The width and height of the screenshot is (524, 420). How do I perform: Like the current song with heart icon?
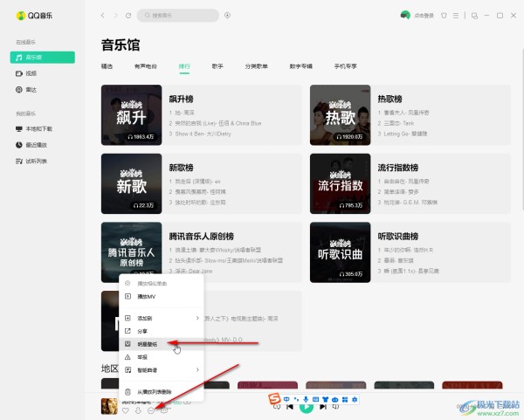pyautogui.click(x=126, y=410)
